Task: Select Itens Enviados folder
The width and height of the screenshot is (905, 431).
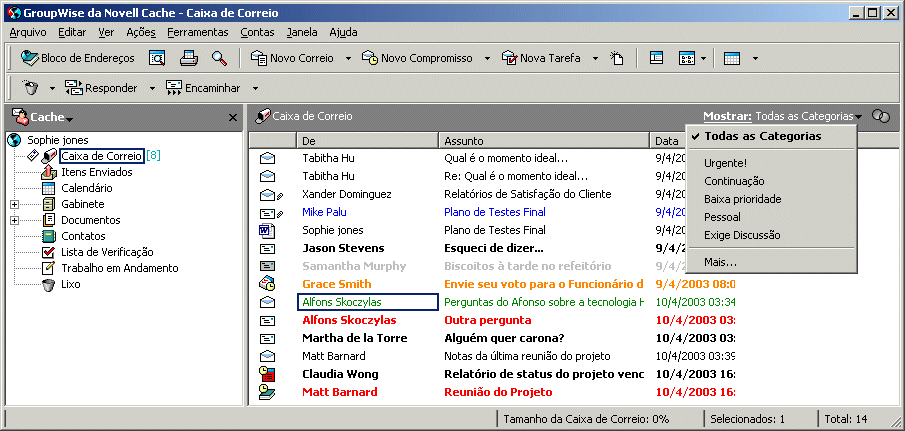Action: [x=96, y=172]
